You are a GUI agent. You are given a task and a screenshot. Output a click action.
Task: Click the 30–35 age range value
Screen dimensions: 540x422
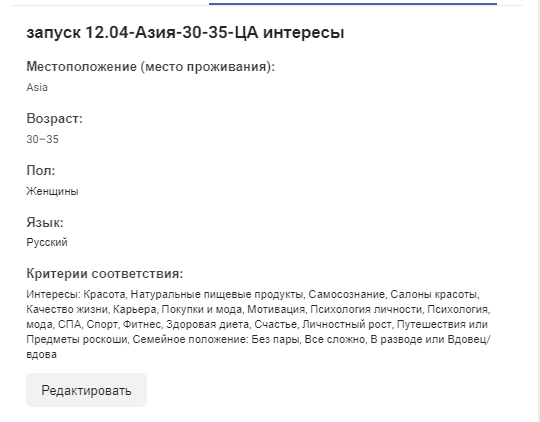(42, 139)
